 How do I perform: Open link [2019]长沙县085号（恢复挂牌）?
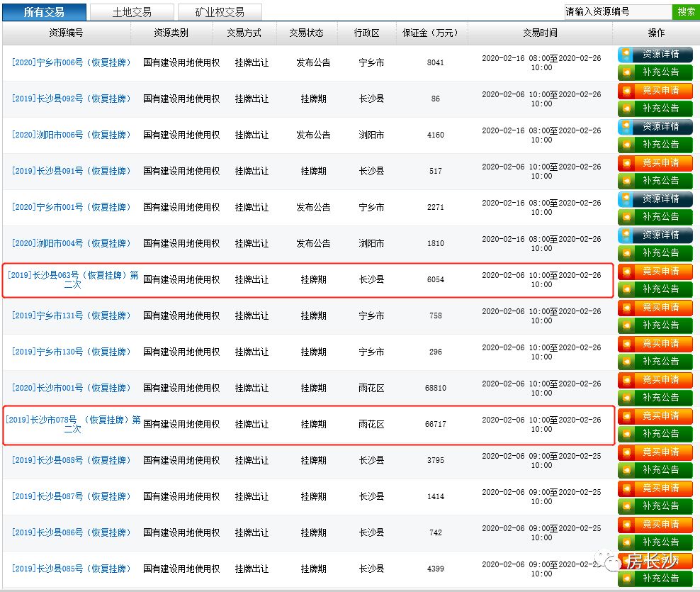click(x=72, y=569)
